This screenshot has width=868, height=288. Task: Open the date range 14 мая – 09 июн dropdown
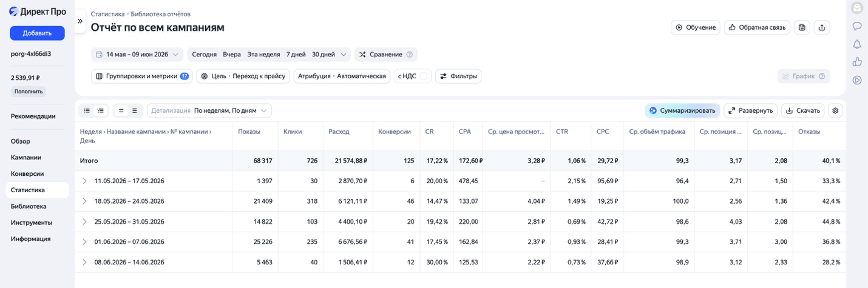(x=137, y=55)
